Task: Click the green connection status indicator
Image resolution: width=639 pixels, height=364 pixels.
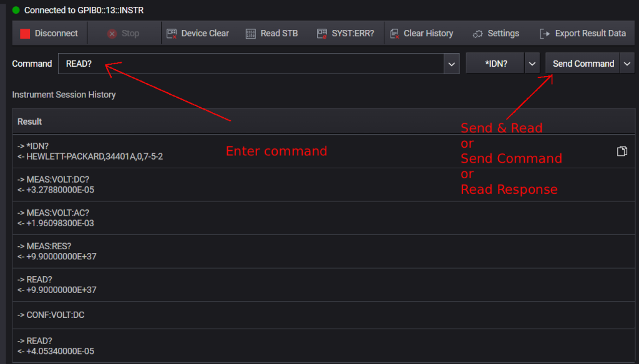Action: coord(16,10)
